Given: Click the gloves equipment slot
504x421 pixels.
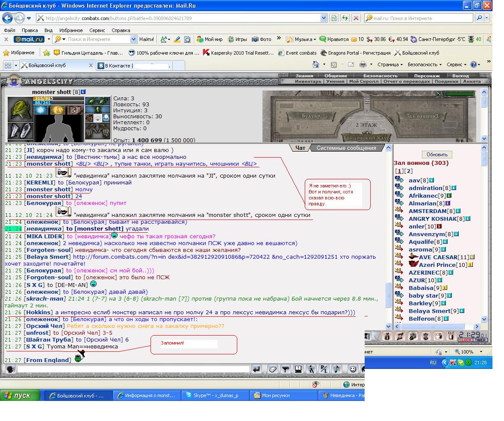Looking at the screenshot, I should (98, 131).
